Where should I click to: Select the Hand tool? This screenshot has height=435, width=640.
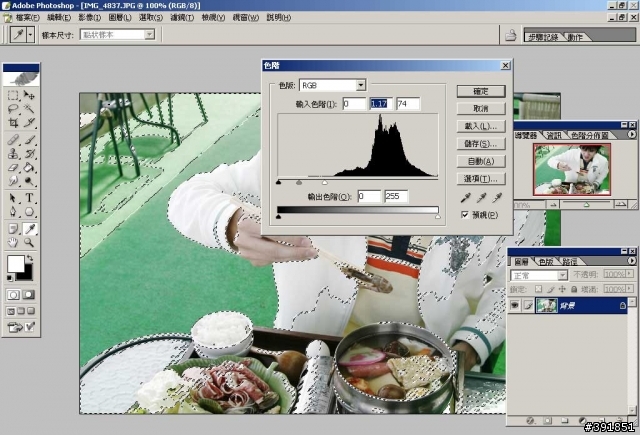(13, 243)
